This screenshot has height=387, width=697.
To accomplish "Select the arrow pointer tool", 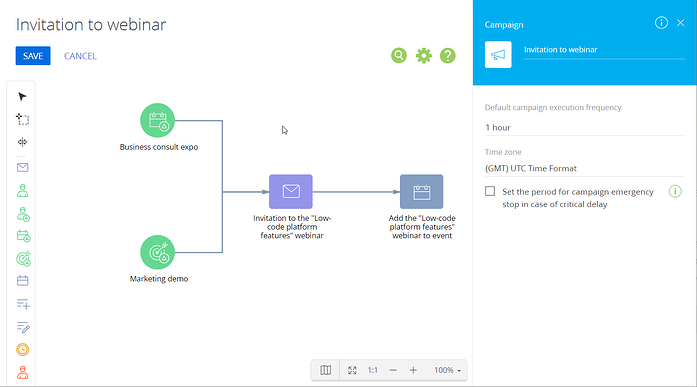I will point(22,97).
